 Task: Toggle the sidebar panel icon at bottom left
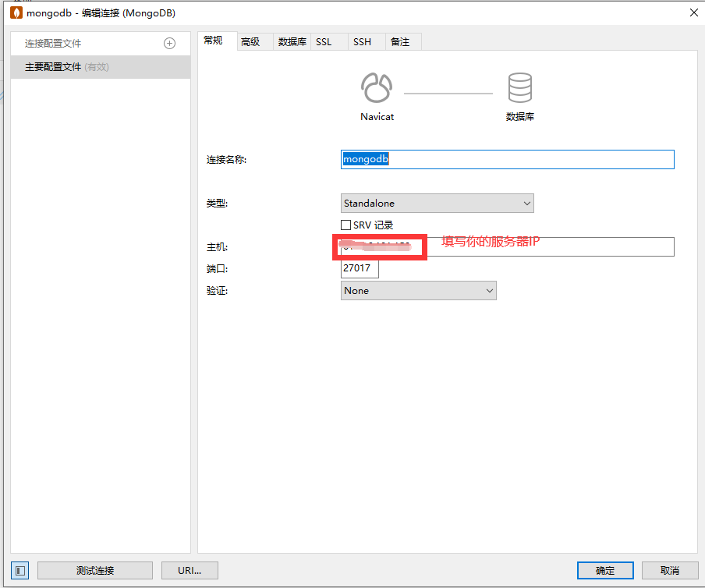point(19,571)
